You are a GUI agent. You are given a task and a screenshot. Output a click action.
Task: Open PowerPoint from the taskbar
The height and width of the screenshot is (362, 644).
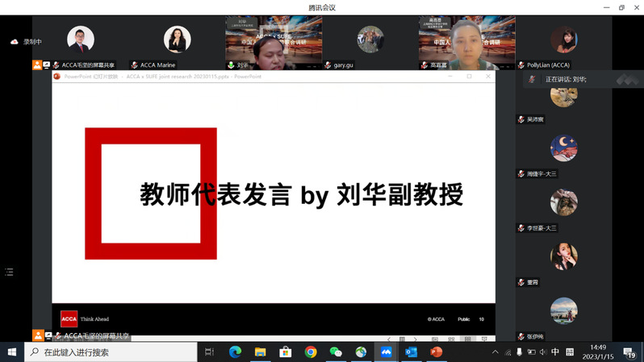[437, 352]
